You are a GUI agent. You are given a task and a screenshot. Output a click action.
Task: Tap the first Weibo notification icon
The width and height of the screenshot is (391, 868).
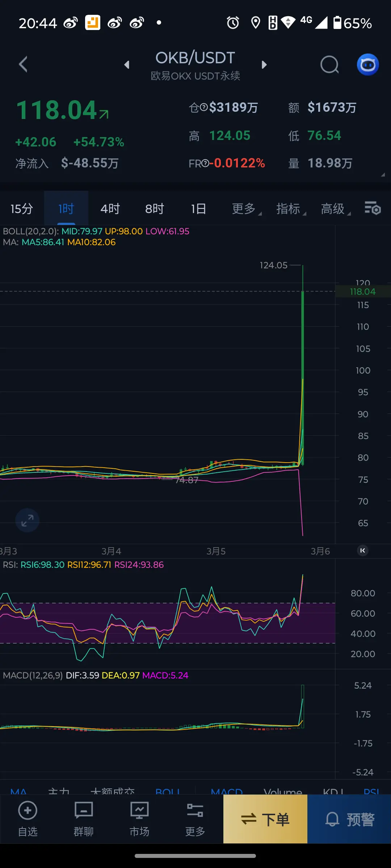[71, 23]
